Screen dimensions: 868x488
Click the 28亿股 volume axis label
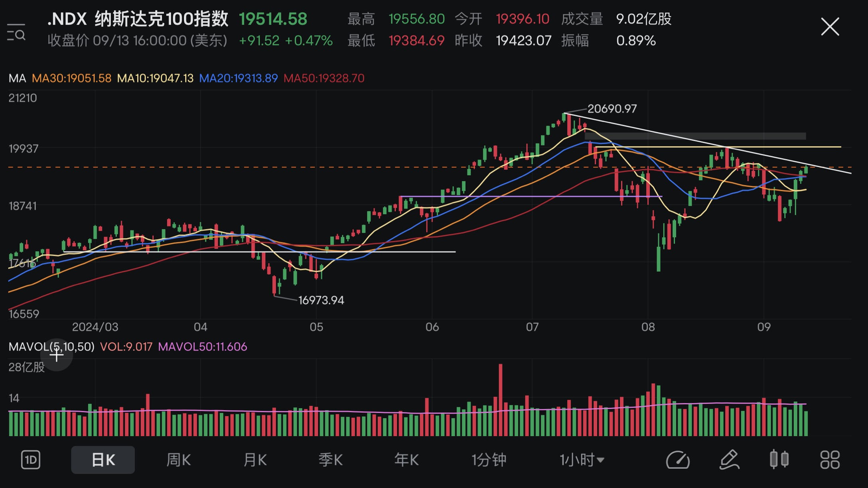tap(27, 367)
